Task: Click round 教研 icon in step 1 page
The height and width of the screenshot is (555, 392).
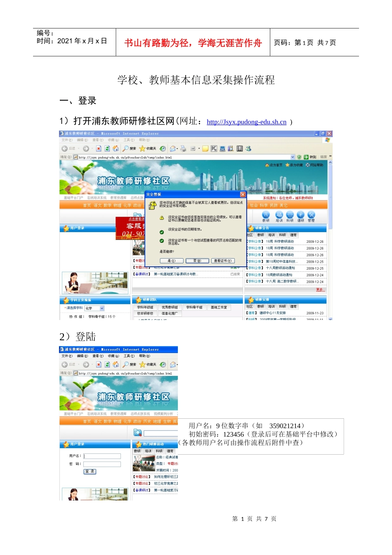Action: click(x=266, y=215)
